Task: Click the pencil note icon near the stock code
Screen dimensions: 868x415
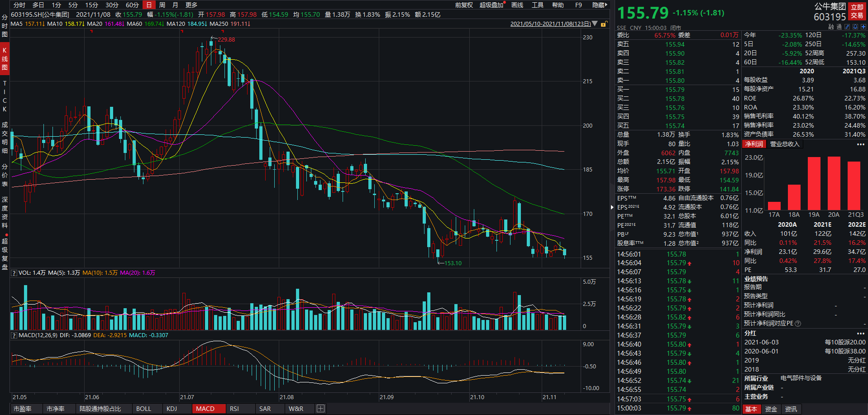Action: [847, 27]
